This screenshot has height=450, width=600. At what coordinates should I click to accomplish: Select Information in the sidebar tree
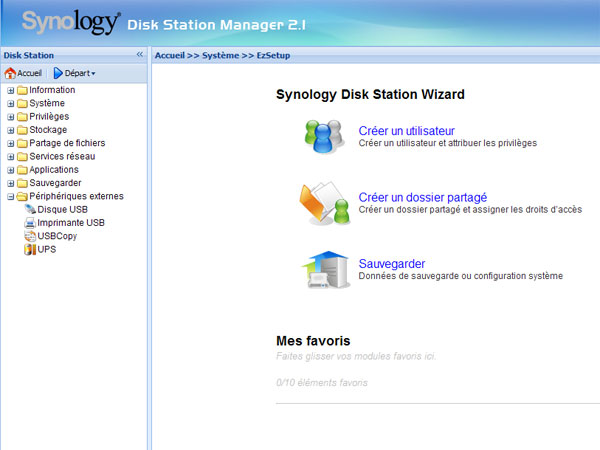[52, 90]
